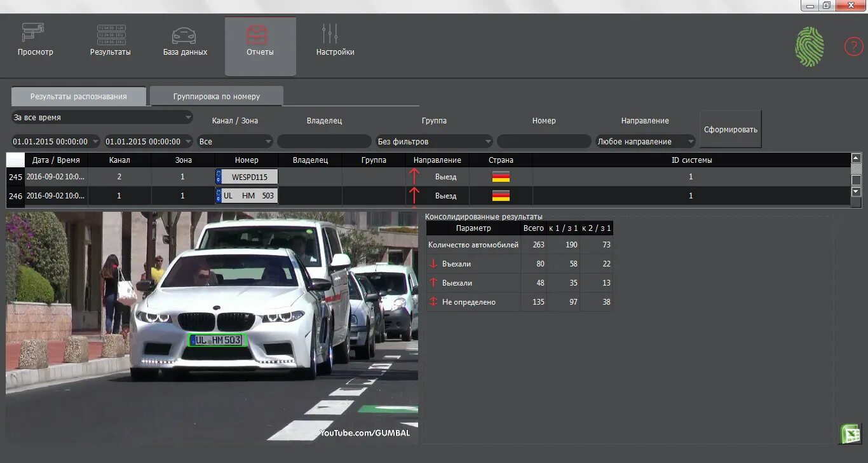Select the Отчеты reports icon
The image size is (868, 463).
[260, 37]
